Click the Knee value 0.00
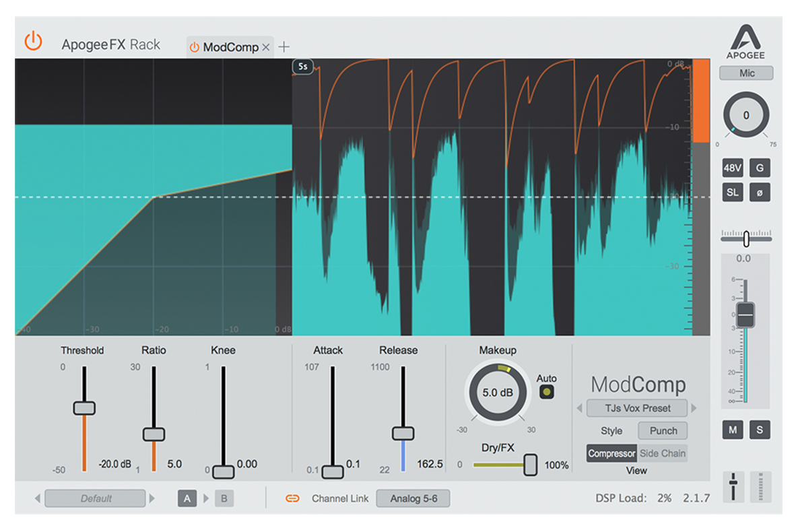The height and width of the screenshot is (532, 796). [x=246, y=464]
